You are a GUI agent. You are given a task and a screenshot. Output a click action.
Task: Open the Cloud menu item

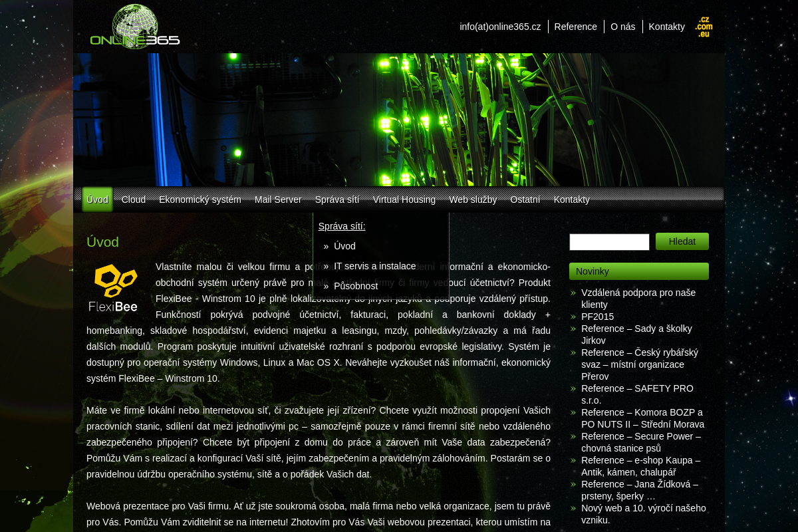click(x=134, y=199)
